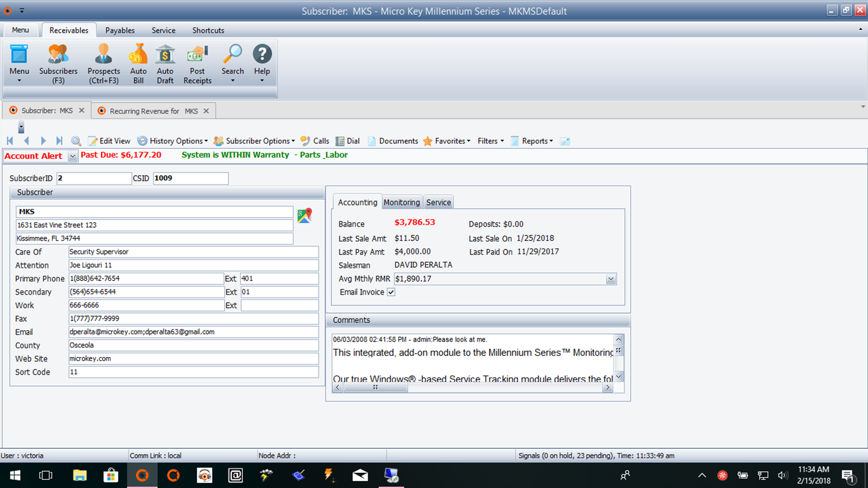This screenshot has width=868, height=488.
Task: Open the Account Alert dropdown
Action: [x=72, y=156]
